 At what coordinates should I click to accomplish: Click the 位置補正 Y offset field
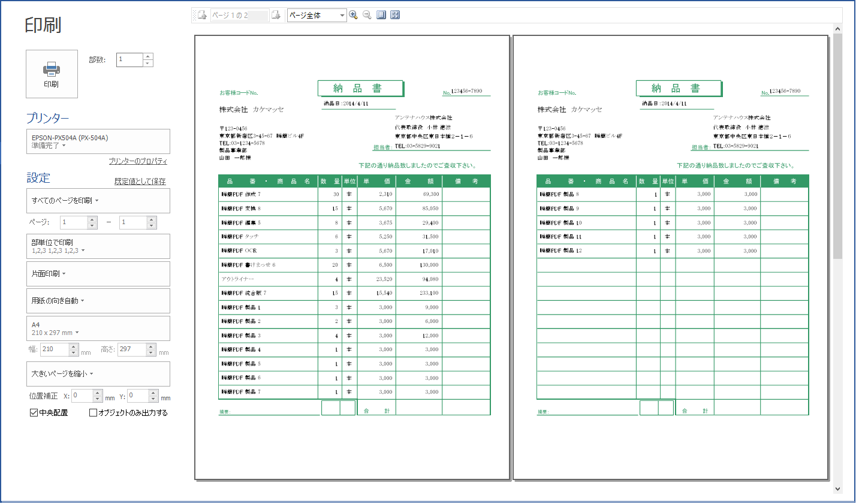tap(138, 396)
